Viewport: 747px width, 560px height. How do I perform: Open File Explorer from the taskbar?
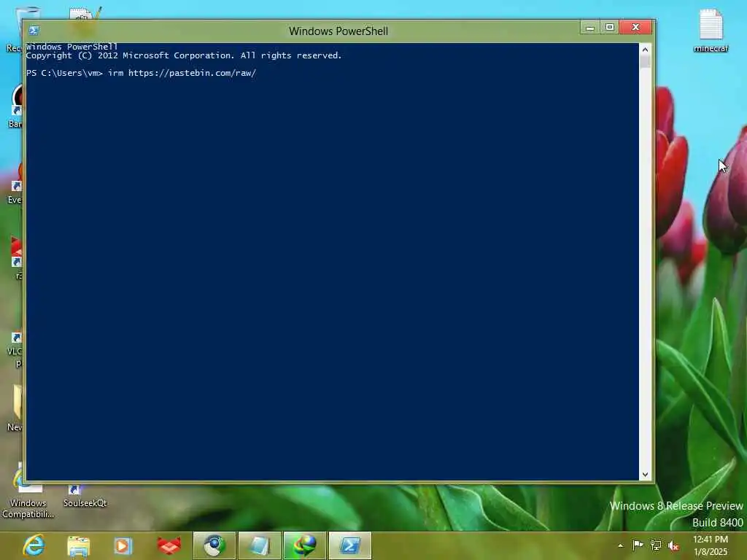point(79,545)
